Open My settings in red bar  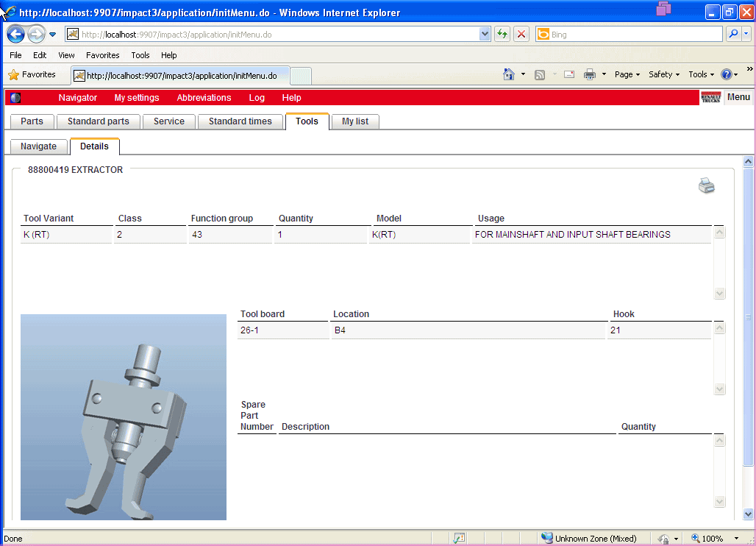click(x=137, y=98)
